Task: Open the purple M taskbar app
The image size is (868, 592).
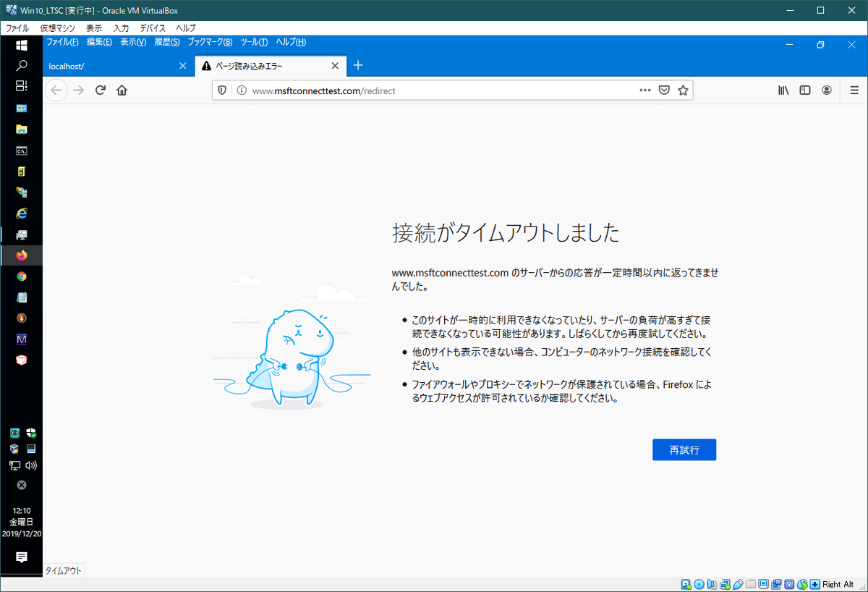Action: tap(21, 339)
